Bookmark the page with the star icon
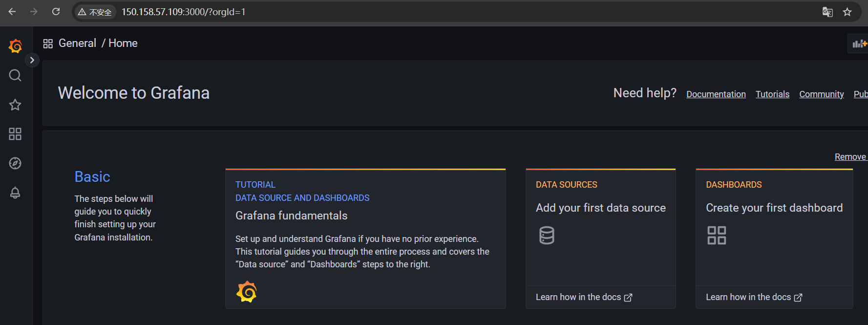 coord(847,12)
